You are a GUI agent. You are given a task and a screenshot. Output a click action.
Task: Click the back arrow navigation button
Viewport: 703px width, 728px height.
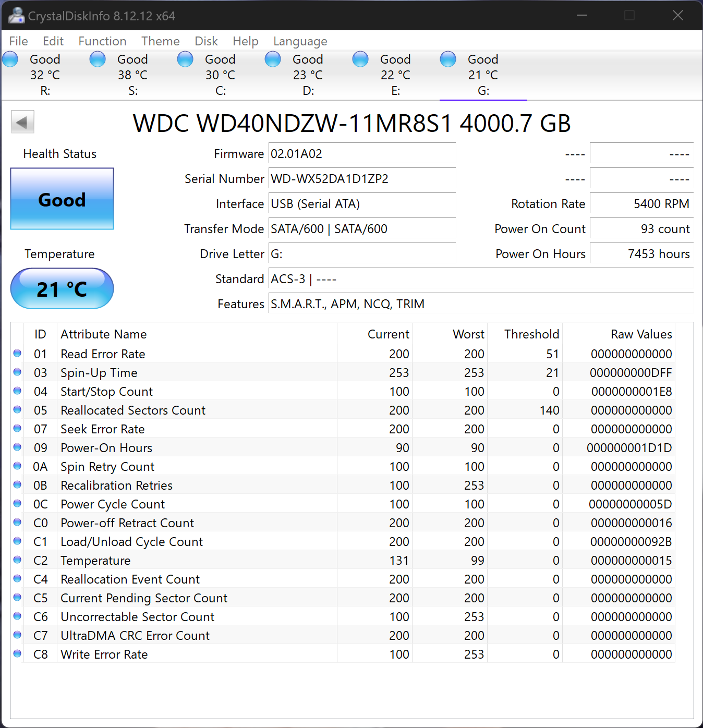pos(22,122)
